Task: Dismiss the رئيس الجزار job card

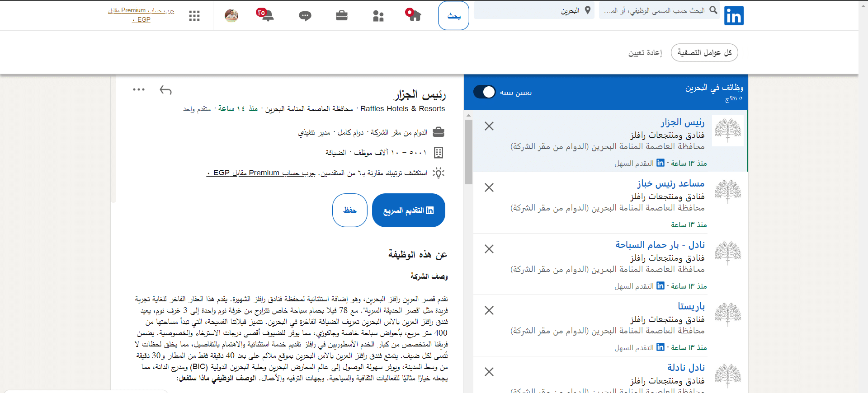Action: click(x=489, y=126)
